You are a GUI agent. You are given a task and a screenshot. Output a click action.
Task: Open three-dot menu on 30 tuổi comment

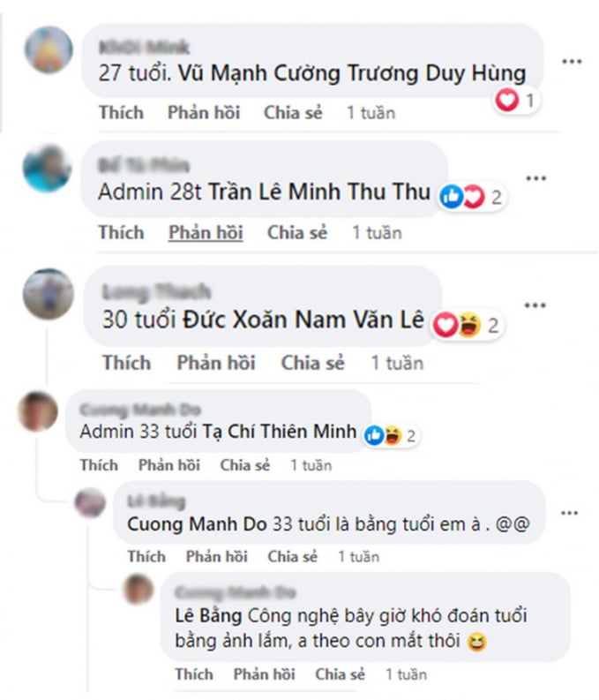click(535, 305)
